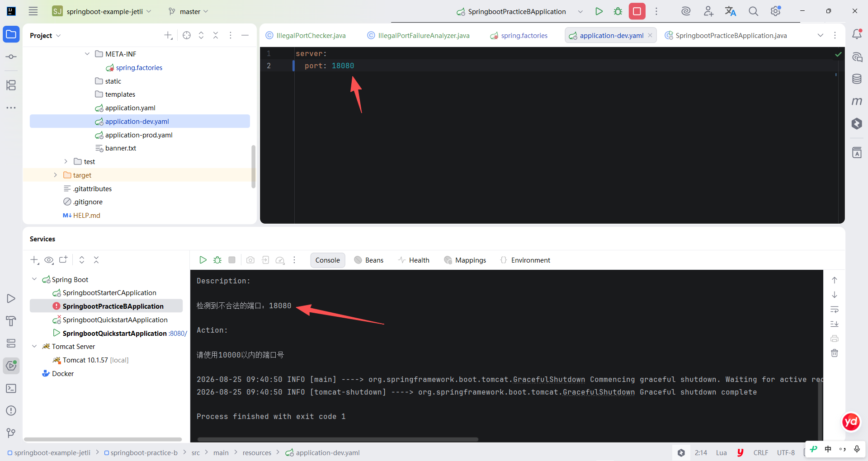868x461 pixels.
Task: Close the application-dev.yaml tab
Action: [x=650, y=35]
